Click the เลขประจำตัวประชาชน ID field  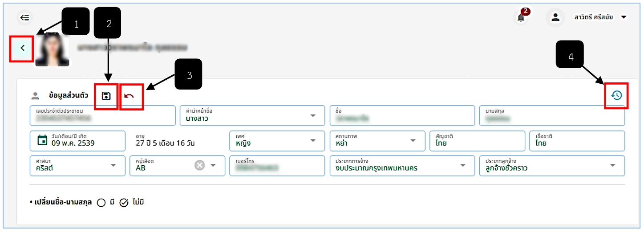tap(102, 116)
